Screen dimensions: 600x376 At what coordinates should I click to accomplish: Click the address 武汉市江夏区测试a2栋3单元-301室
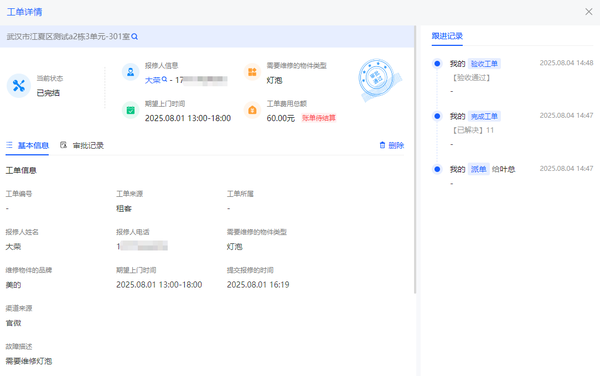(68, 37)
